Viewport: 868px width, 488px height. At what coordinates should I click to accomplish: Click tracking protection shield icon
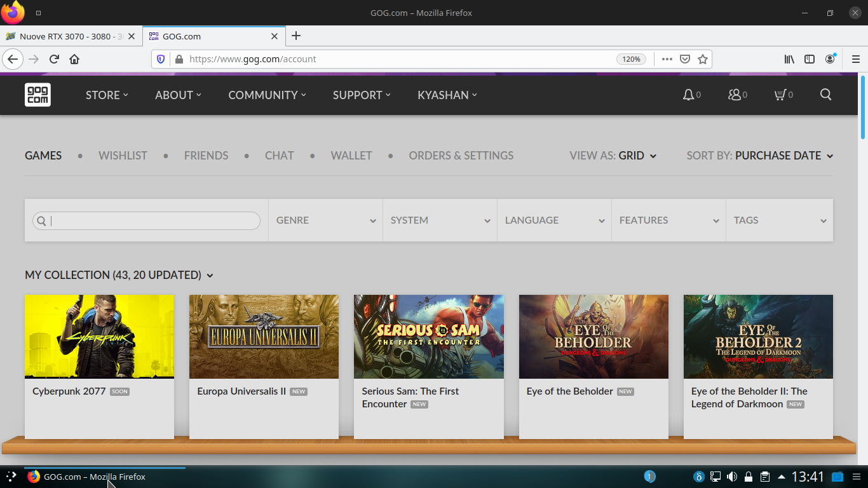pos(161,59)
